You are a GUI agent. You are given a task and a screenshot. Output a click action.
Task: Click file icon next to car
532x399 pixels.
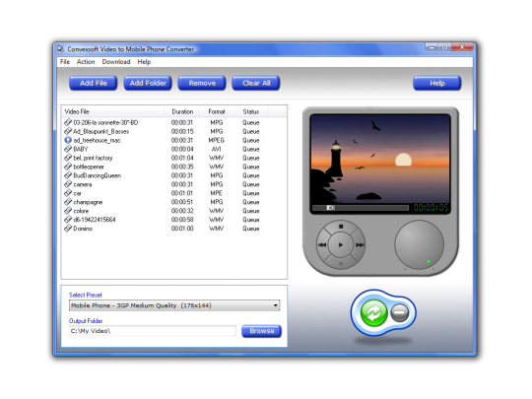pyautogui.click(x=68, y=193)
